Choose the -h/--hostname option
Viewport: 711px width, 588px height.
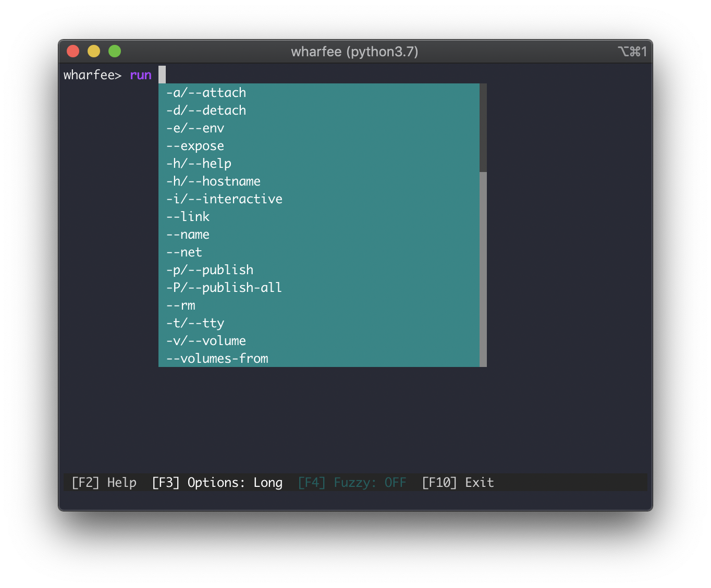pyautogui.click(x=318, y=181)
